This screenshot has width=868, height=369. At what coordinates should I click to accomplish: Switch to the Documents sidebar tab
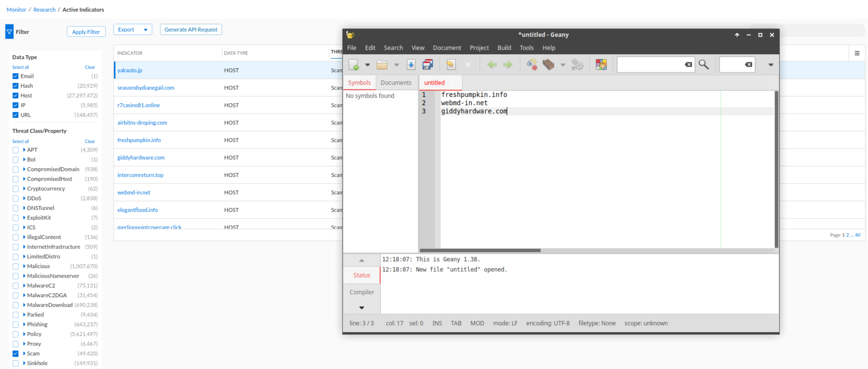[396, 83]
